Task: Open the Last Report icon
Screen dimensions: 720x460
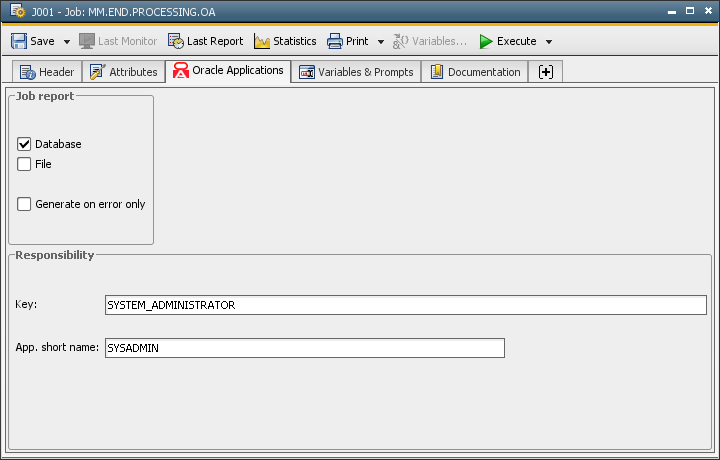Action: point(176,41)
